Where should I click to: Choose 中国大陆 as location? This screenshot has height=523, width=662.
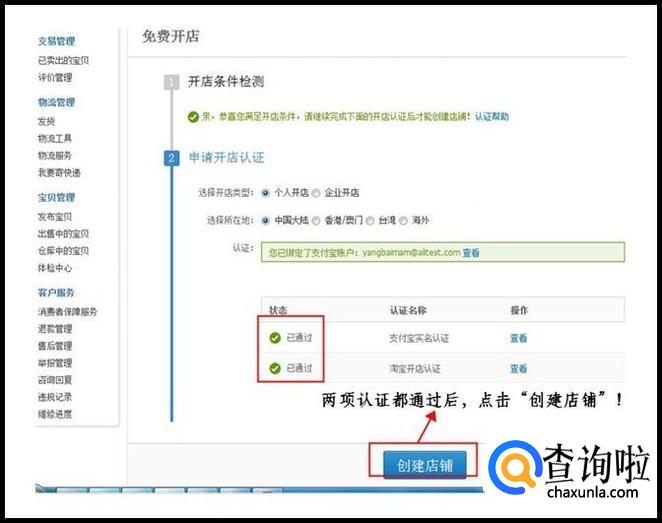coord(265,220)
